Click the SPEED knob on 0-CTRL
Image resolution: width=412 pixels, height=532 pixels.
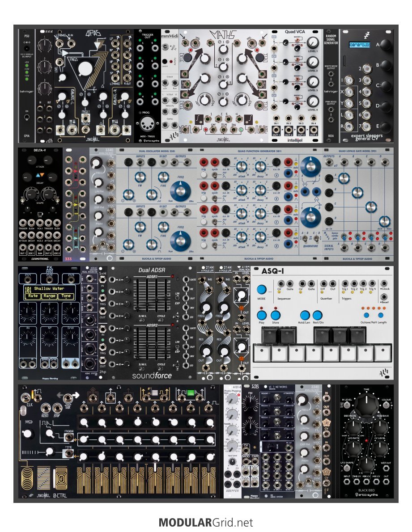(28, 434)
